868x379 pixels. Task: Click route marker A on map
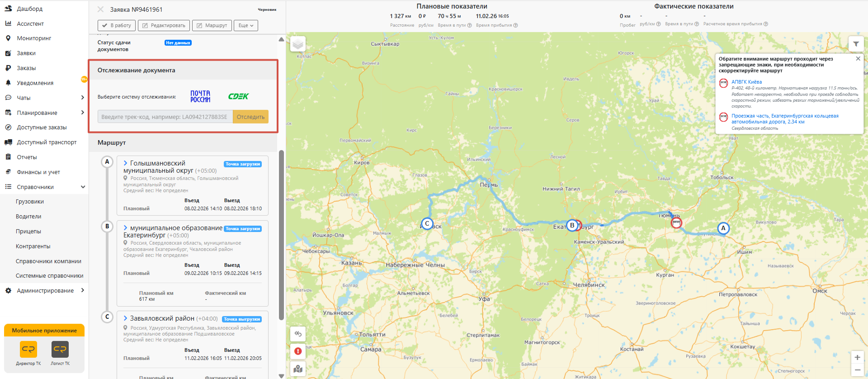[723, 228]
